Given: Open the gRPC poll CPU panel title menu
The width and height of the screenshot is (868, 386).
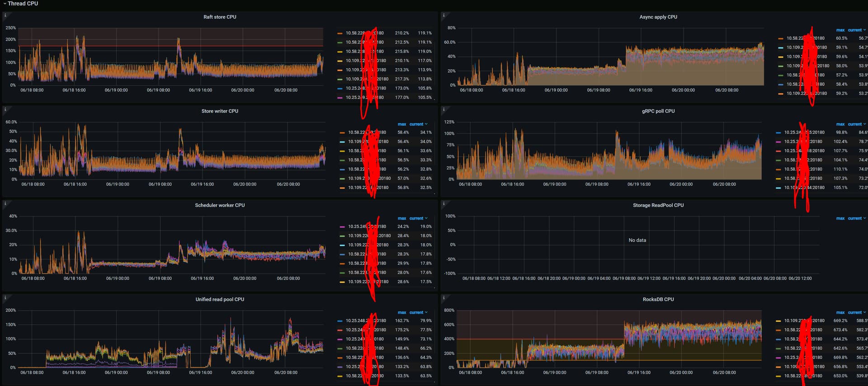Looking at the screenshot, I should (658, 111).
